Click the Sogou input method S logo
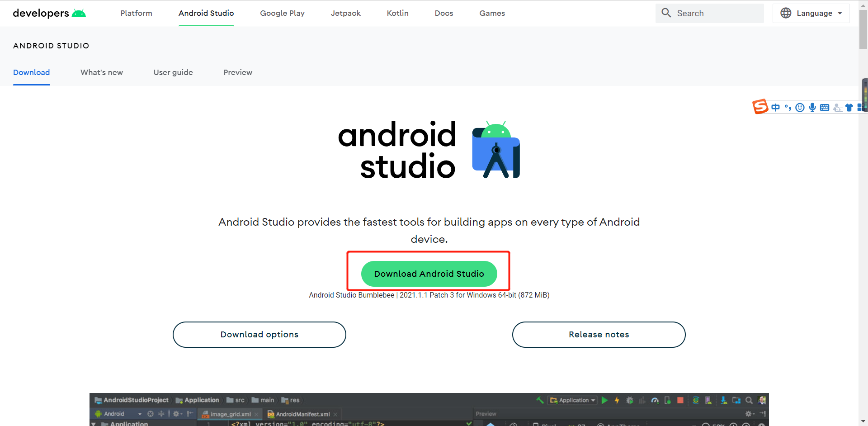 tap(760, 106)
